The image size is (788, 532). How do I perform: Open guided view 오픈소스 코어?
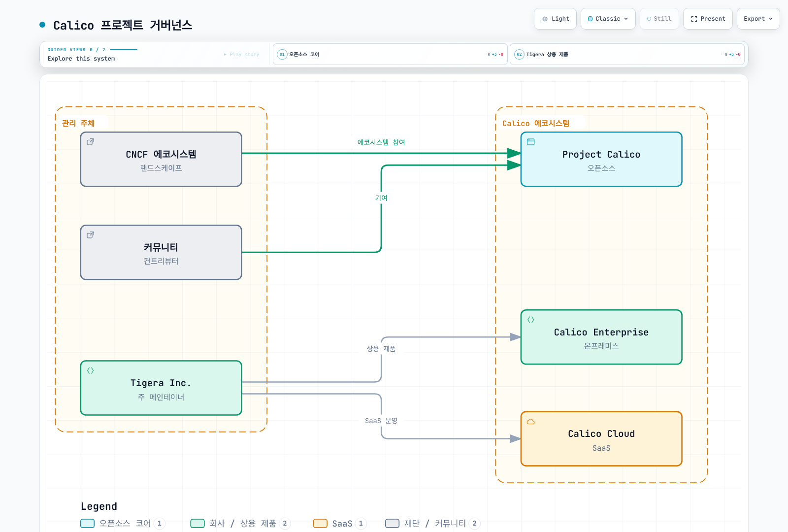[x=390, y=54]
